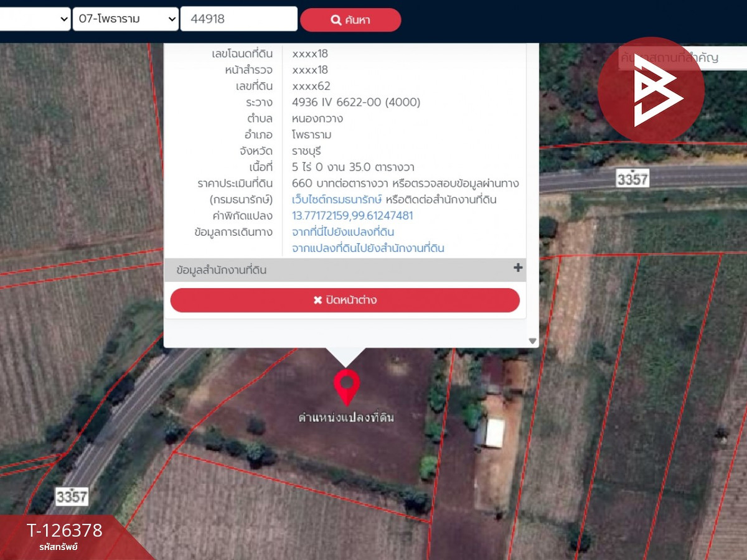Select the จากที่นี่ไปยังแปลงที่ดิน directions link
Image resolution: width=747 pixels, height=560 pixels.
coord(343,232)
